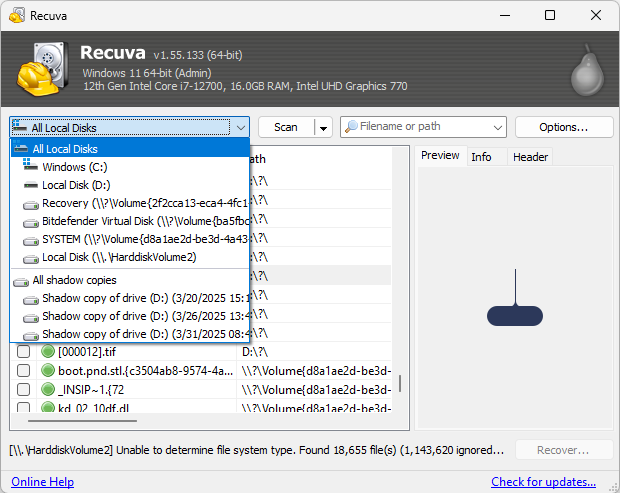Pick Local Disk HarddiskVolume2 entry

[x=130, y=257]
